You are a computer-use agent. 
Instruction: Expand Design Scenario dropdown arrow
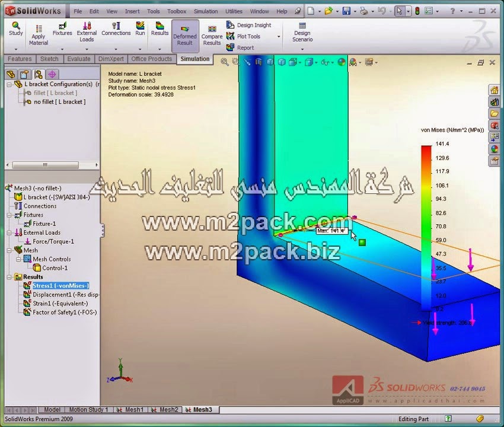click(x=302, y=49)
